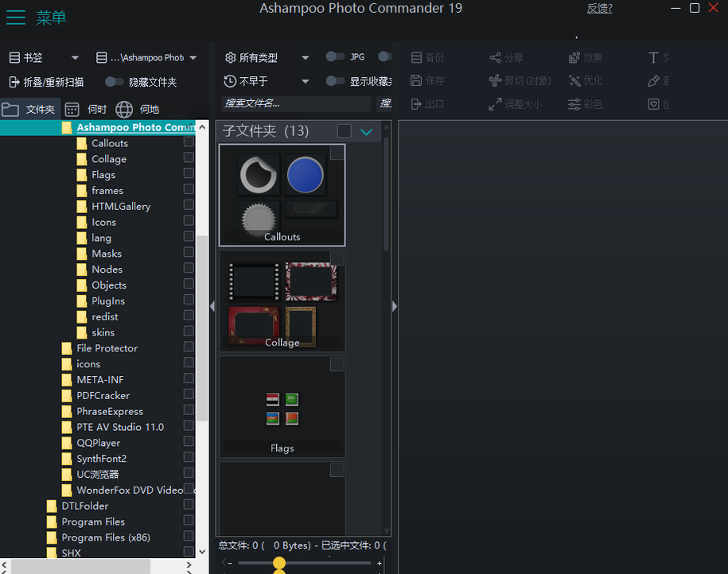Click the feedback link
This screenshot has height=574, width=728.
(599, 9)
